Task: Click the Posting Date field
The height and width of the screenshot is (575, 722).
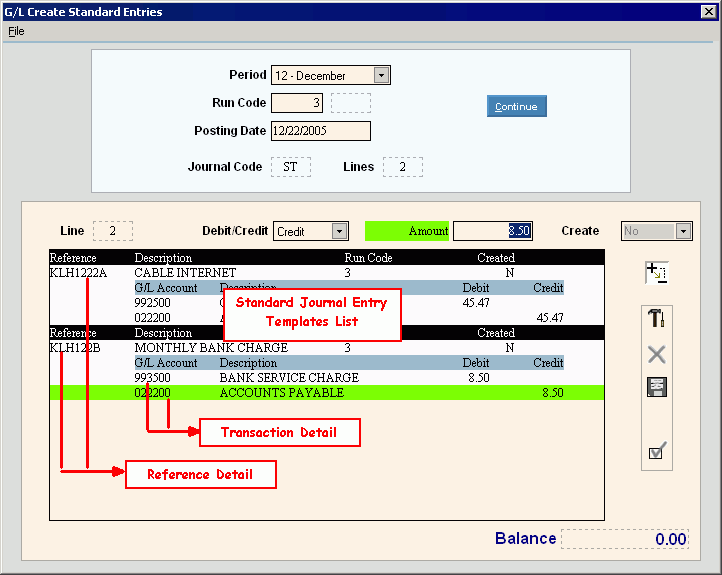Action: click(x=320, y=131)
